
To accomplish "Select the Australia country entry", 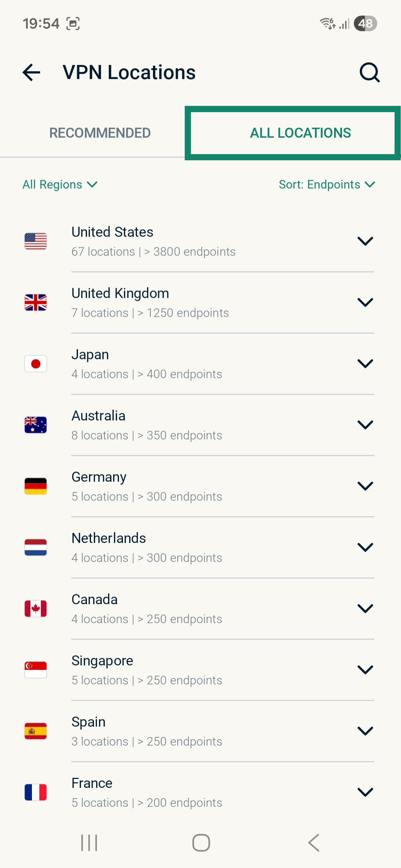I will (x=186, y=425).
